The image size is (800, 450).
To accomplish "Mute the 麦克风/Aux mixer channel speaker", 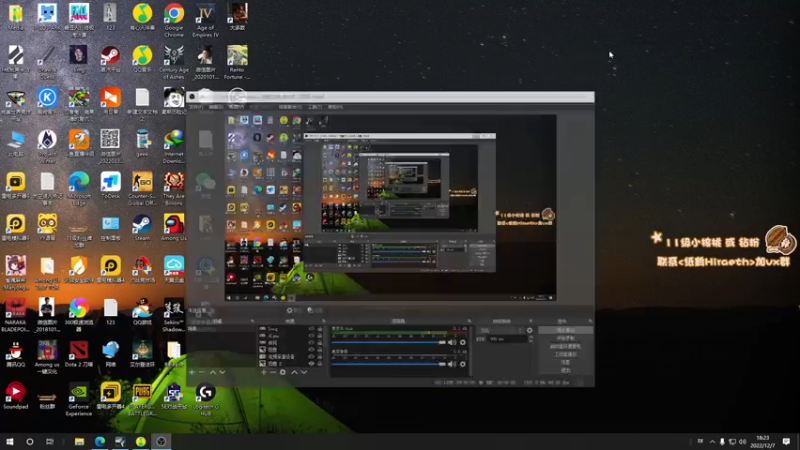I will pyautogui.click(x=452, y=342).
